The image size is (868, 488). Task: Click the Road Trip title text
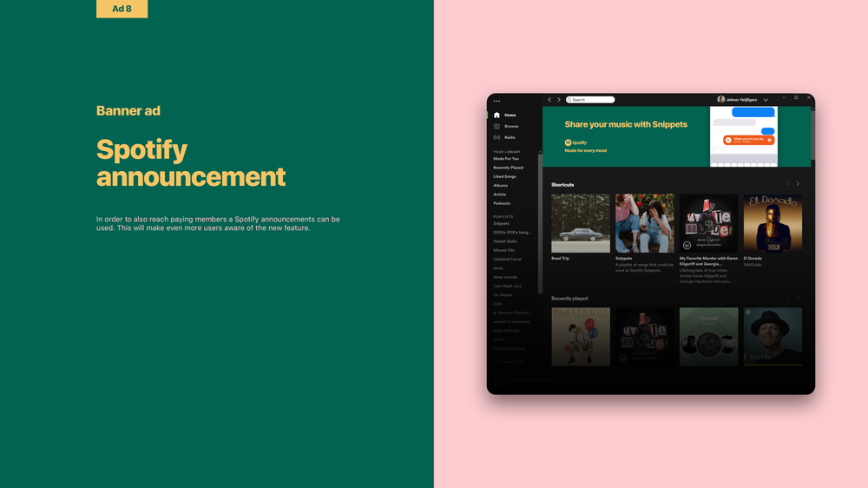[560, 258]
